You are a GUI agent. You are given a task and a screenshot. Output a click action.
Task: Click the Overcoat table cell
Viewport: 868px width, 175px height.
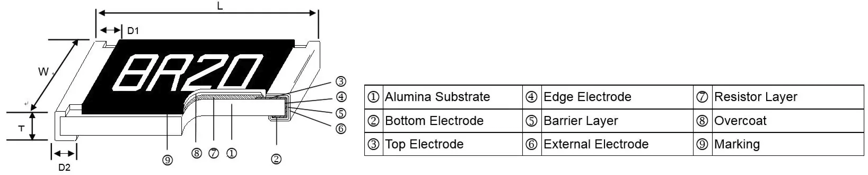click(740, 120)
